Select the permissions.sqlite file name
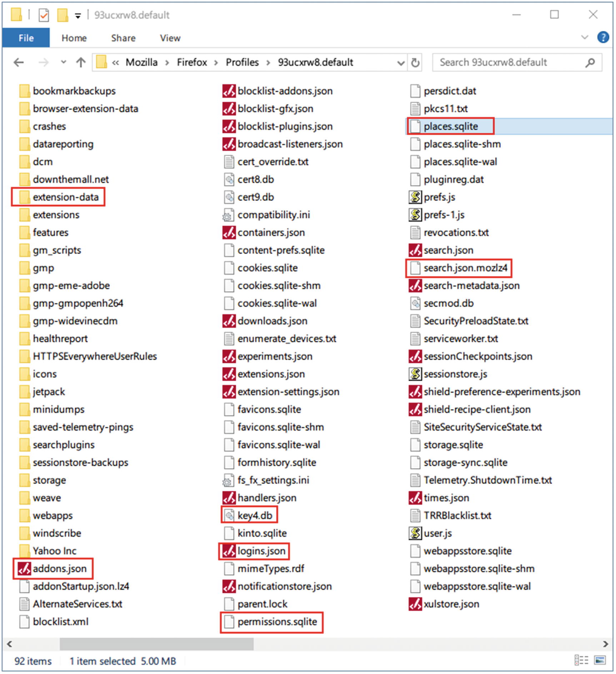616x674 pixels. coord(277,622)
